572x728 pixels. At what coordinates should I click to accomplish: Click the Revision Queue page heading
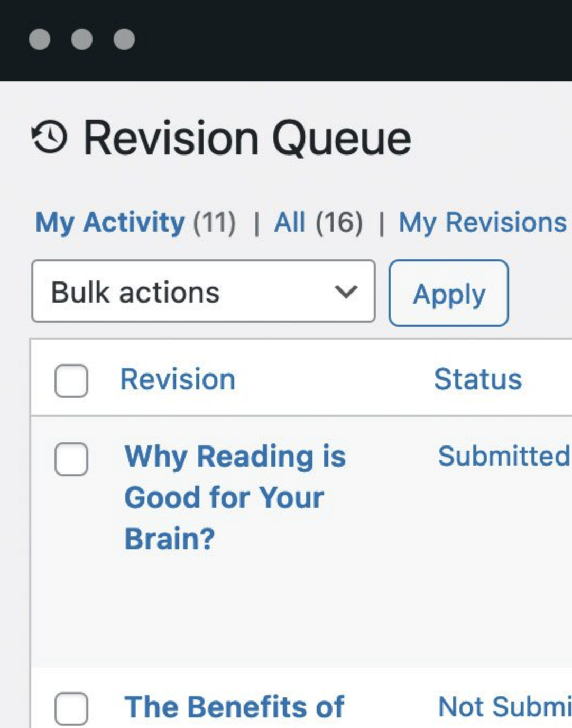247,139
